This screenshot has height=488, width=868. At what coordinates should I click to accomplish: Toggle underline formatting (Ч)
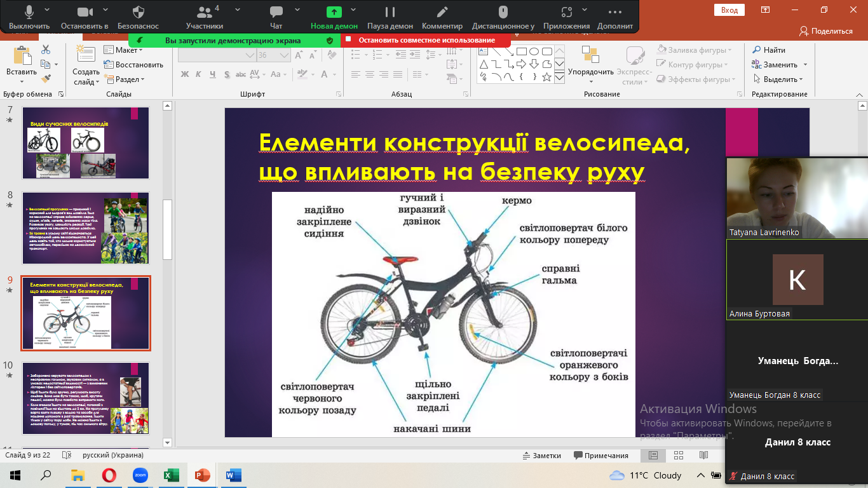coord(214,74)
